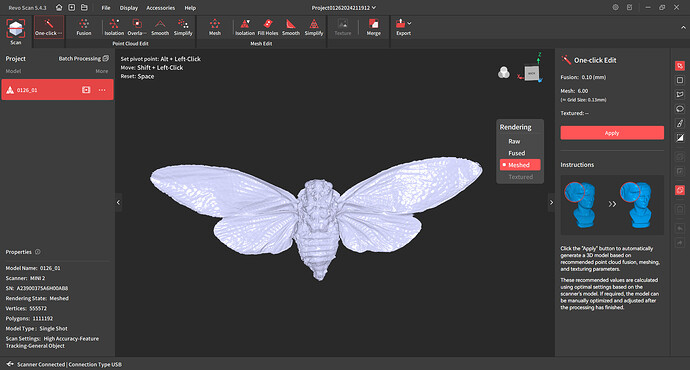Select Mesh Edit Isolation tool

(245, 27)
